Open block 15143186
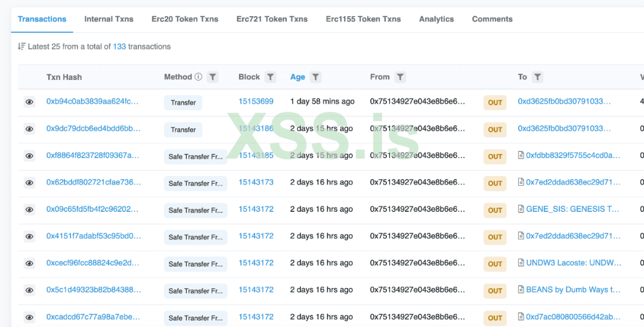The image size is (644, 327). coord(256,128)
